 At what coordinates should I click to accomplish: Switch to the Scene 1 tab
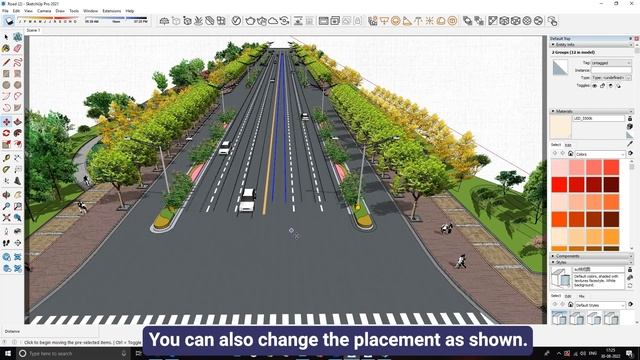(33, 30)
